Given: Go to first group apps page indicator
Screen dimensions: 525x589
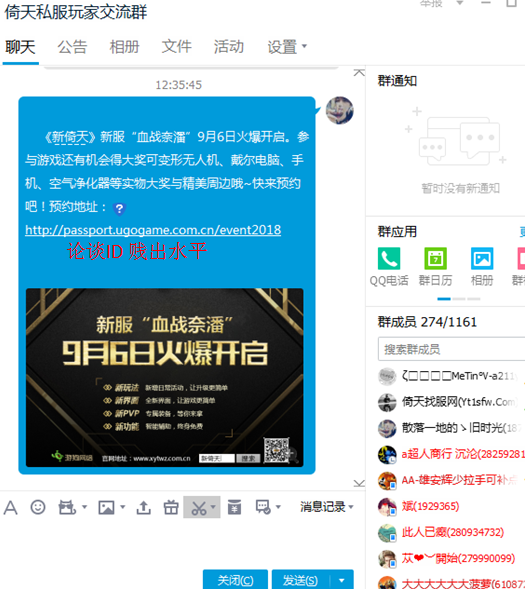Looking at the screenshot, I should [444, 299].
